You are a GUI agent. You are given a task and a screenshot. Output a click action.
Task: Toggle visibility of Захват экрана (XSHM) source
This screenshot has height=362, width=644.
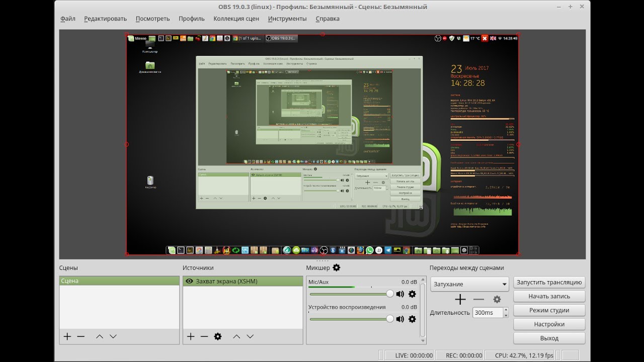click(190, 281)
